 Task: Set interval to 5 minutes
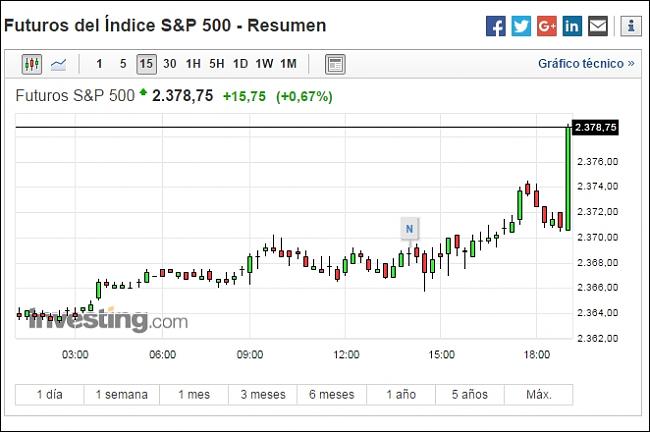click(x=123, y=64)
